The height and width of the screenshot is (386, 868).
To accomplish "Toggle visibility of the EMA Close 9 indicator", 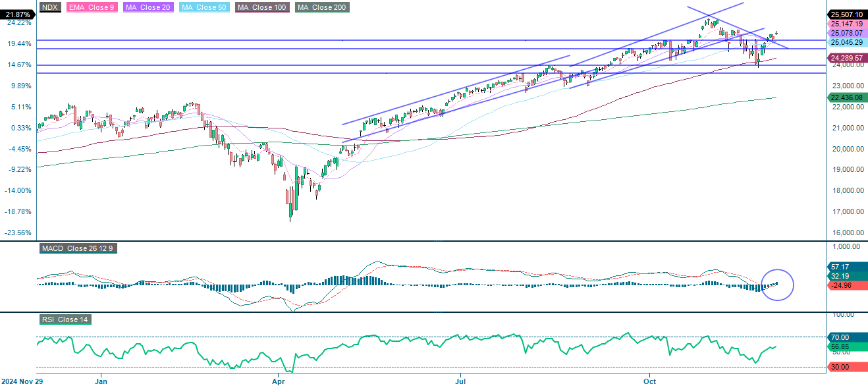I will click(92, 8).
